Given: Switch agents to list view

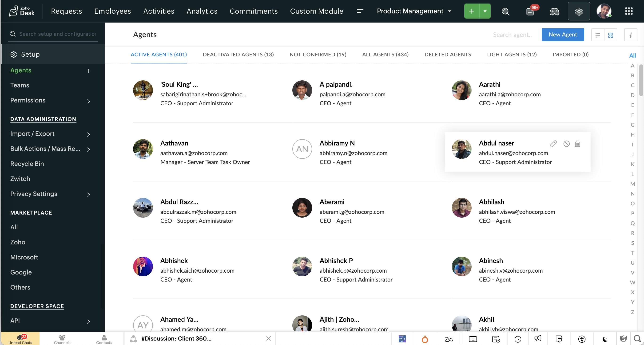Looking at the screenshot, I should [x=598, y=35].
